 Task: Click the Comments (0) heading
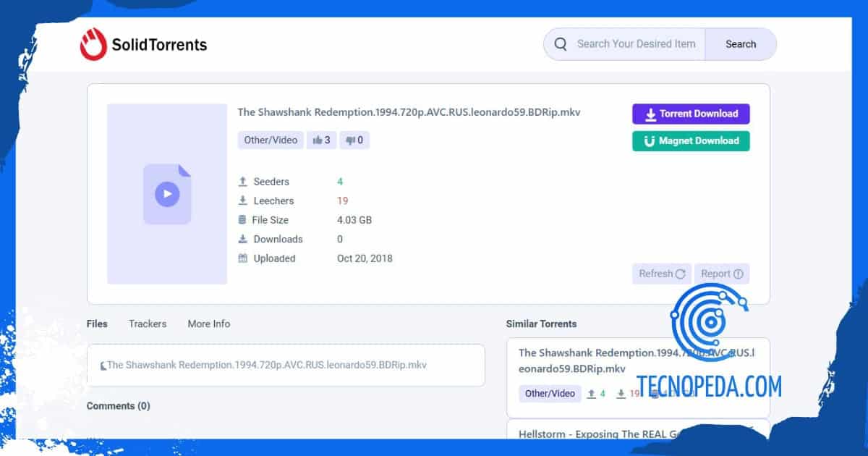118,406
